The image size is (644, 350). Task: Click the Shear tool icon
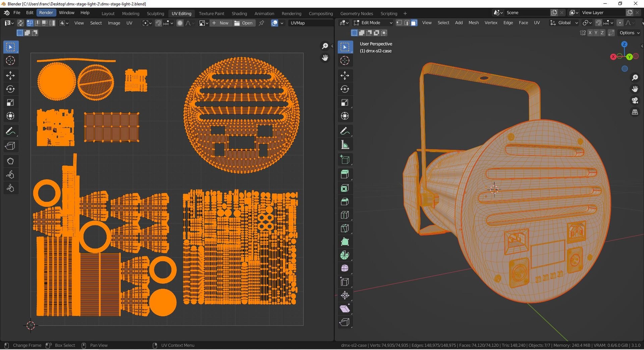[345, 309]
